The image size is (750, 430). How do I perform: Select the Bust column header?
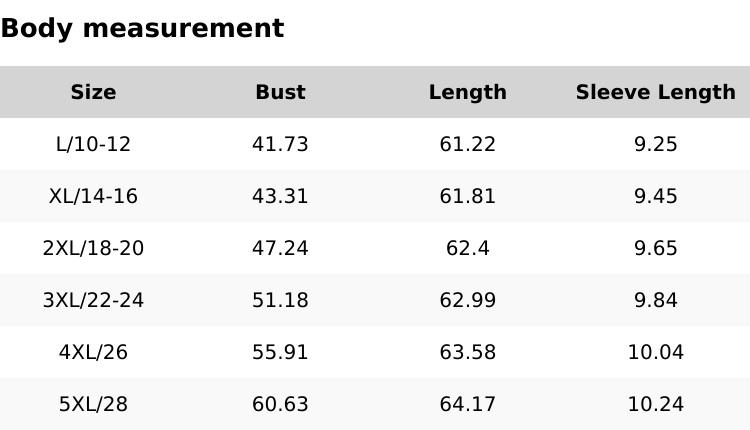[280, 92]
